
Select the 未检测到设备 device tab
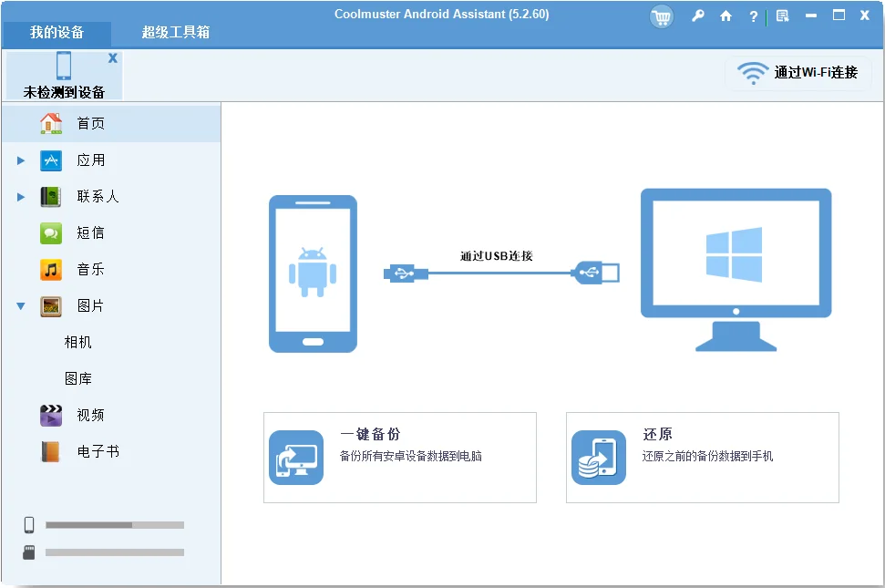64,75
